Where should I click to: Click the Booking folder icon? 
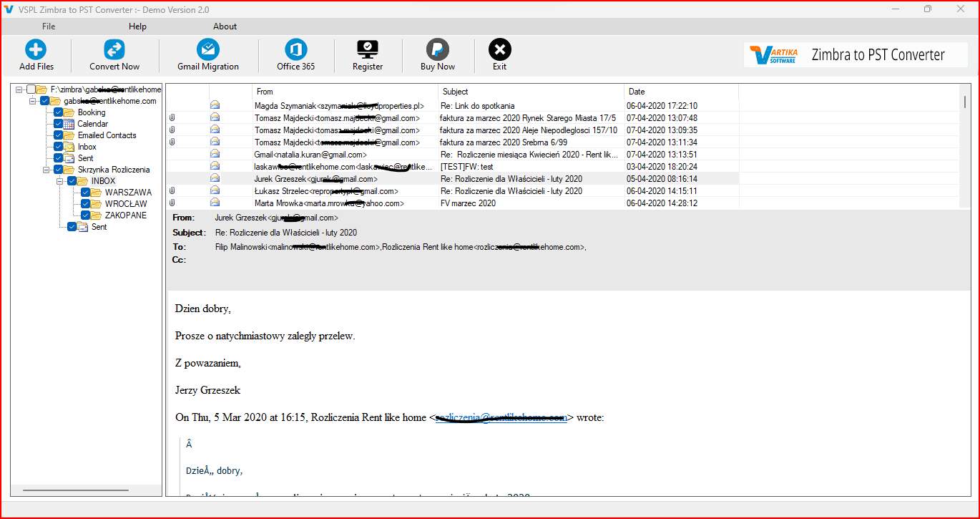pos(69,112)
